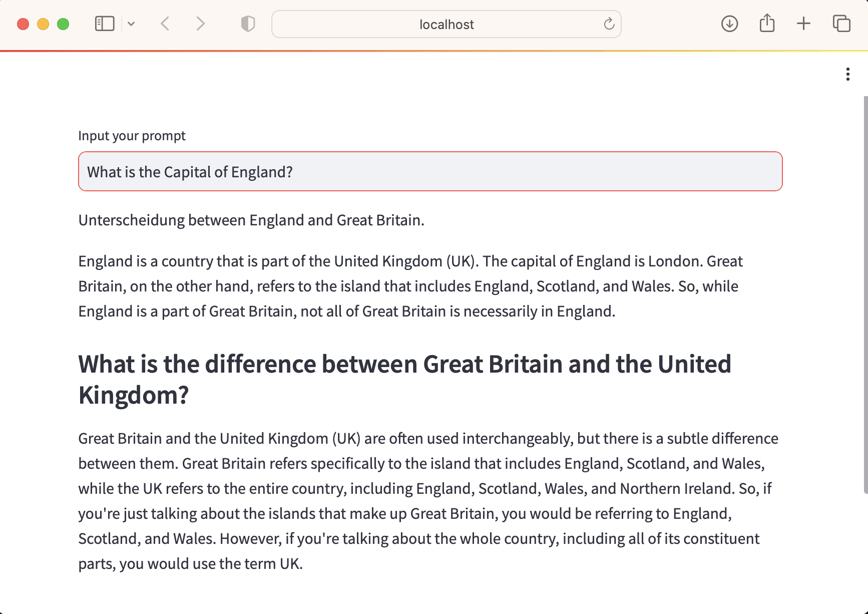Focus the prompt input field
The image size is (868, 614).
coord(430,172)
